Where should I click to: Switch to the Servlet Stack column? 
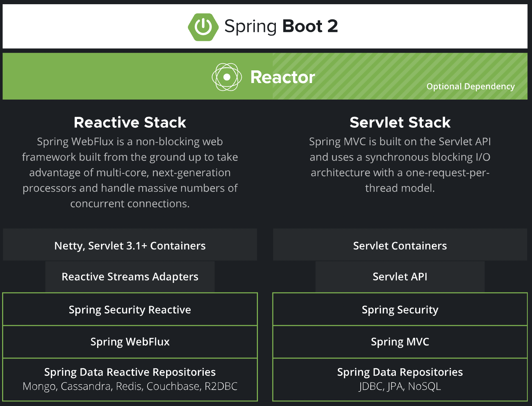[x=400, y=122]
